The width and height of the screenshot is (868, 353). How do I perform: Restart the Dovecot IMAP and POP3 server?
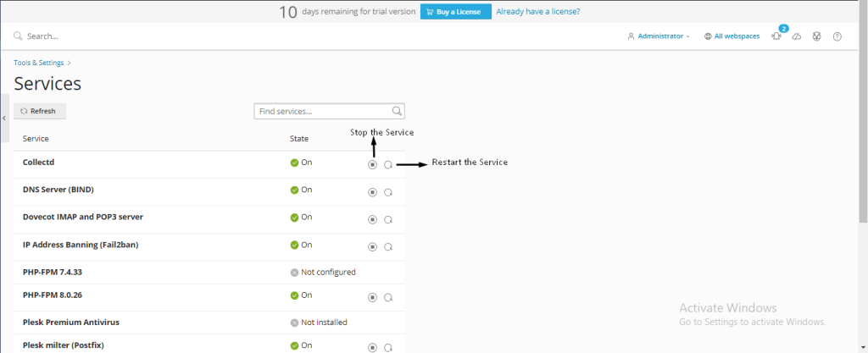[x=387, y=219]
